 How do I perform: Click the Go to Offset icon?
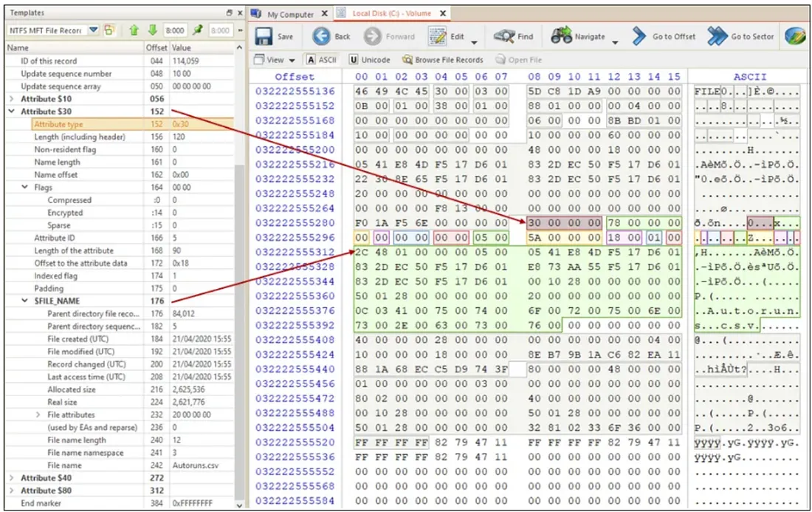(641, 37)
